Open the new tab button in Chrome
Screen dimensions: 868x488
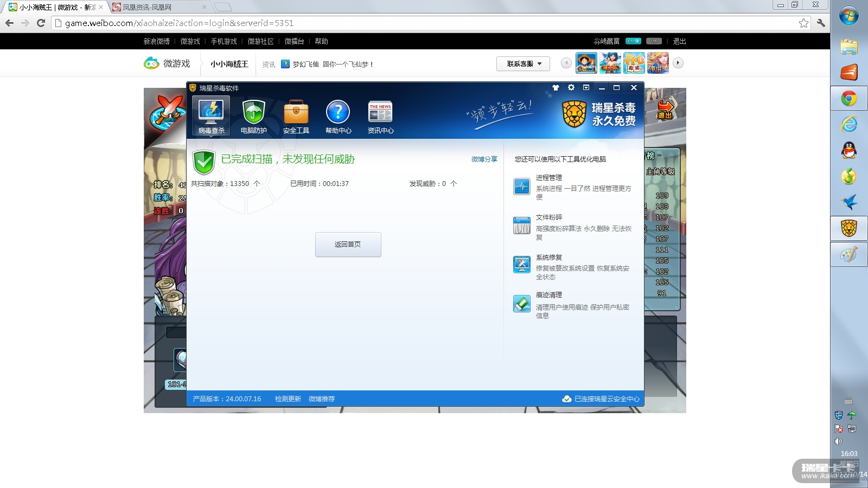click(222, 7)
